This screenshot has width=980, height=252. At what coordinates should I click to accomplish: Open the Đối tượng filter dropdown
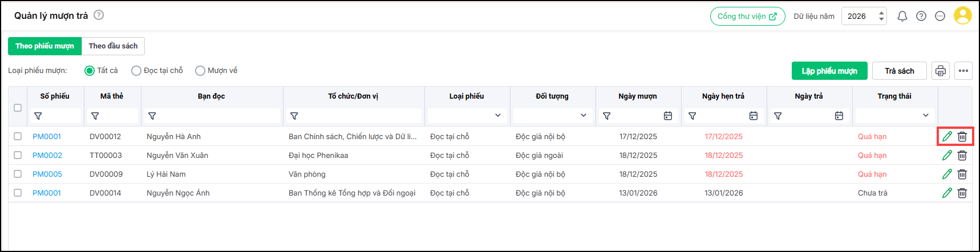click(x=584, y=116)
